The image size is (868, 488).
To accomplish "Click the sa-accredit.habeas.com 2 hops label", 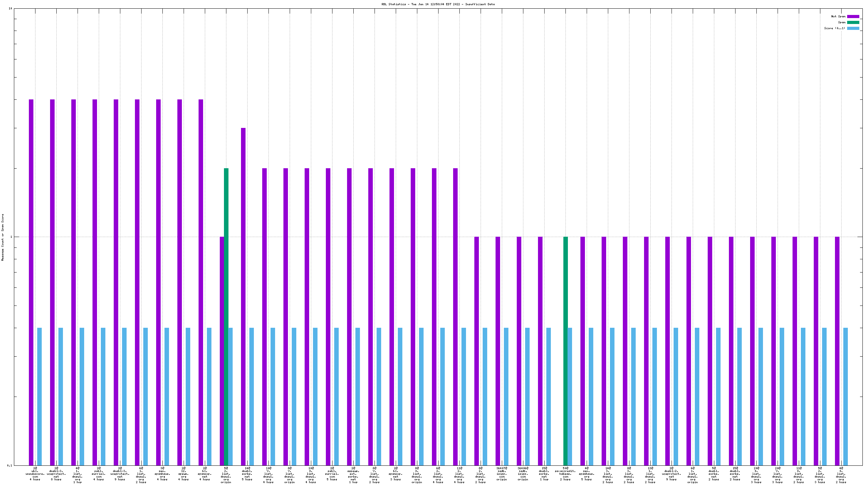I will [565, 474].
